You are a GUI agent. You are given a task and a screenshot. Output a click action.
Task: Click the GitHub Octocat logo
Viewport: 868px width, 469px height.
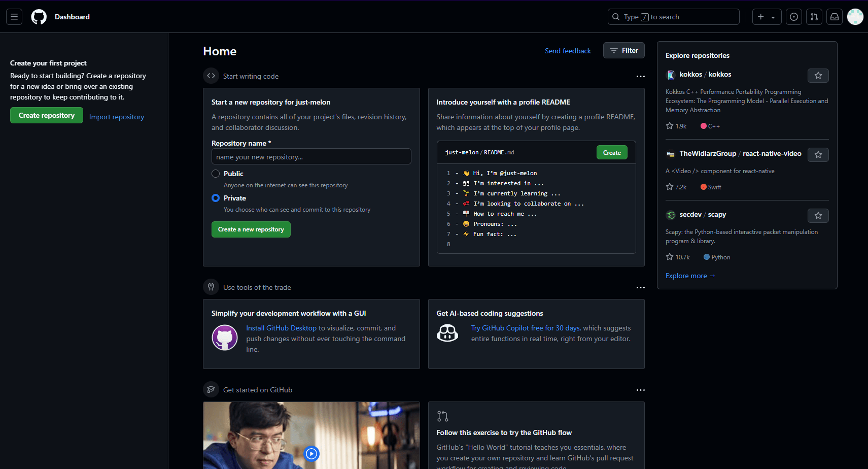[x=39, y=17]
